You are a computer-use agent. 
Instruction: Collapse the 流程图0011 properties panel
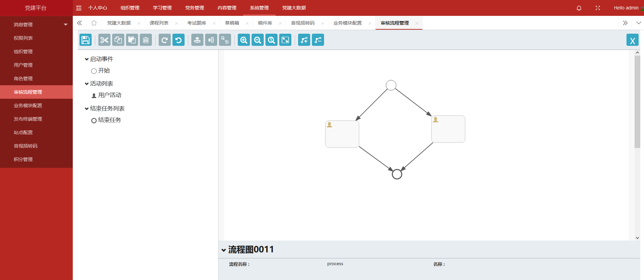(224, 250)
